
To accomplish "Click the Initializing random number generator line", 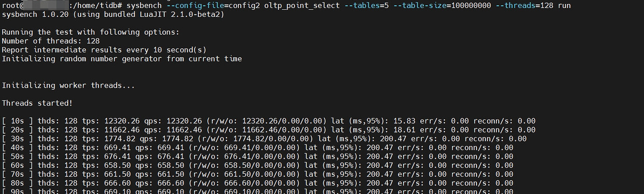I will tap(122, 59).
